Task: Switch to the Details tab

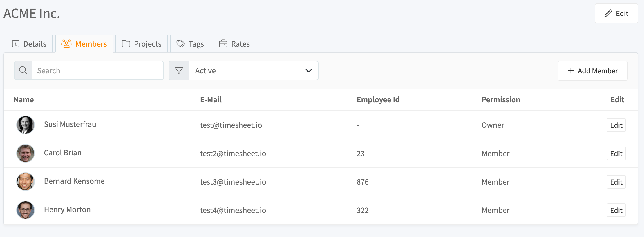Action: (29, 44)
